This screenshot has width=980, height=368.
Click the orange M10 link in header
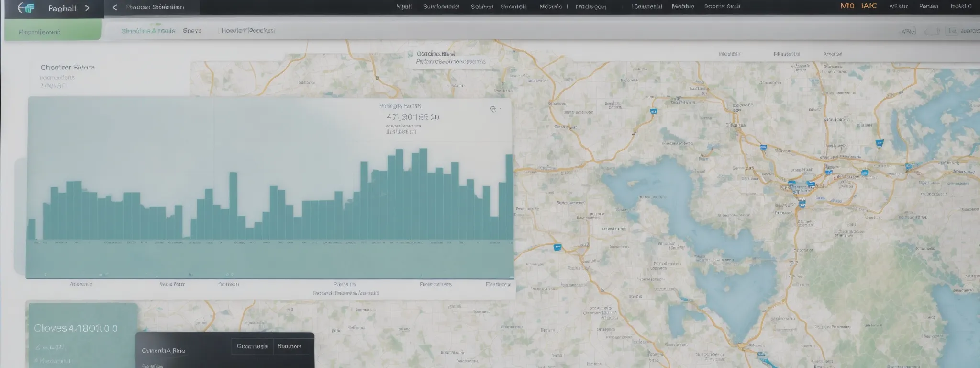tap(847, 6)
